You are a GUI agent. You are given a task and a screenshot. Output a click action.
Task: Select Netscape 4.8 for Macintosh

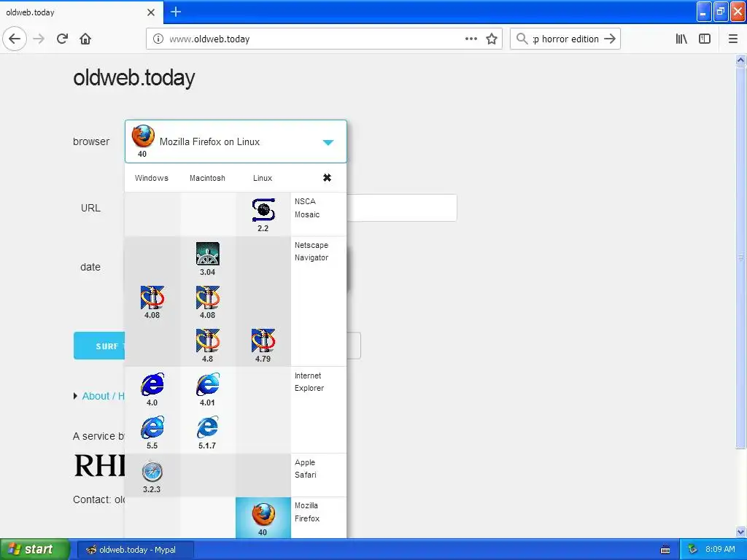point(207,346)
